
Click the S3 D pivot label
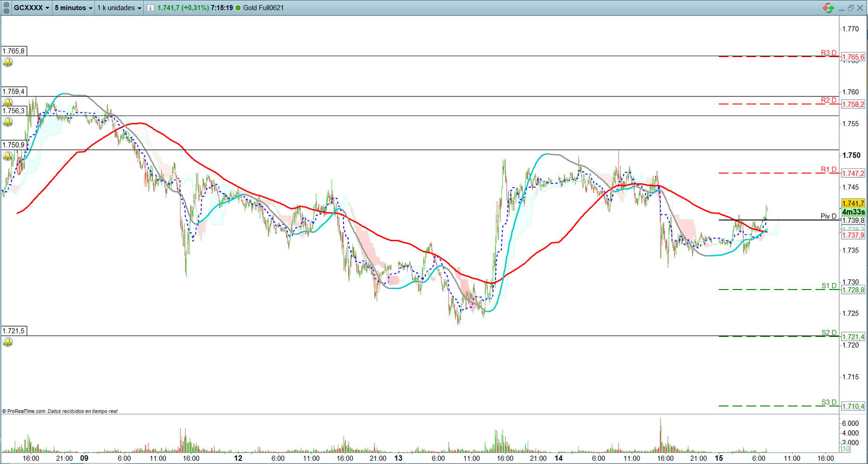829,402
